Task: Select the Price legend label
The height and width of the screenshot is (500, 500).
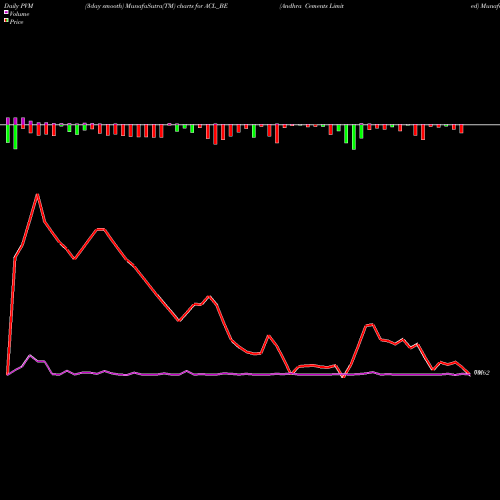Action: tap(16, 22)
